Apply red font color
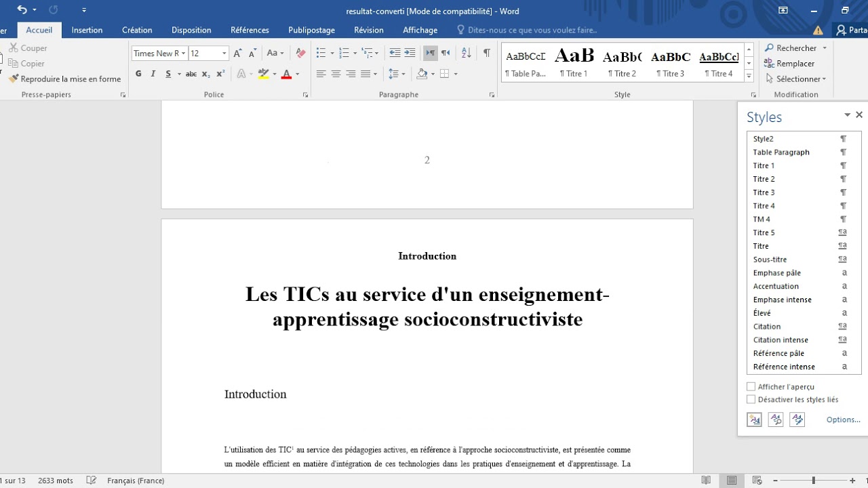The image size is (868, 488). coord(286,74)
